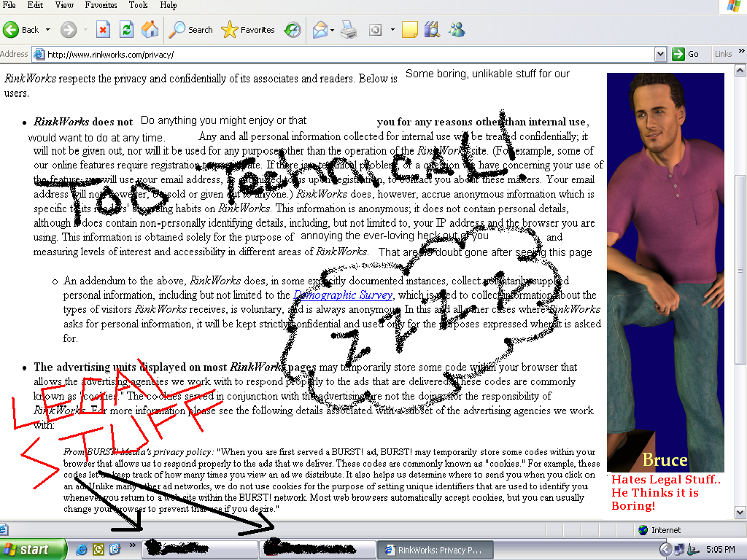
Task: Click the third Quick Launch icon
Action: pos(115,550)
